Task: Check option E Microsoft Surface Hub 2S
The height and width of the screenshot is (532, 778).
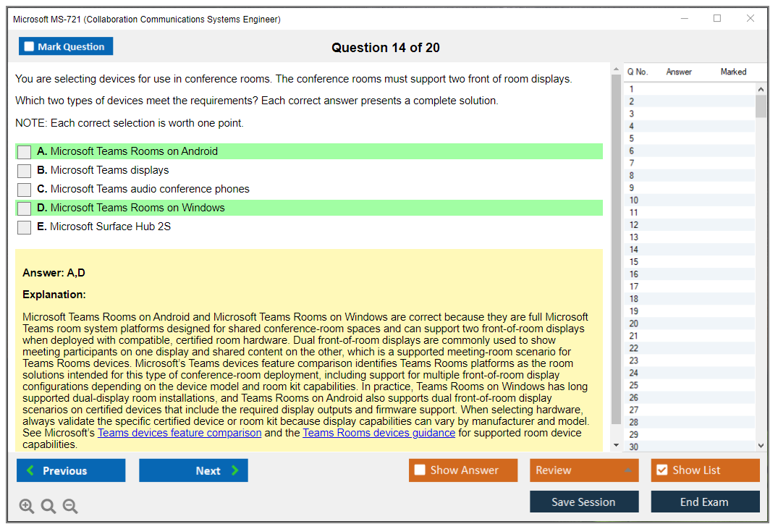Action: (x=25, y=227)
